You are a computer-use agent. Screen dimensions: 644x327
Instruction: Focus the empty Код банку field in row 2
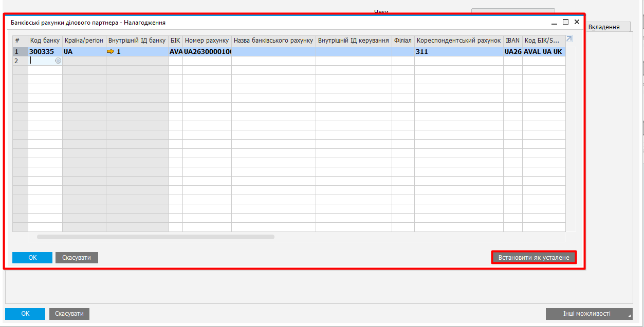41,61
